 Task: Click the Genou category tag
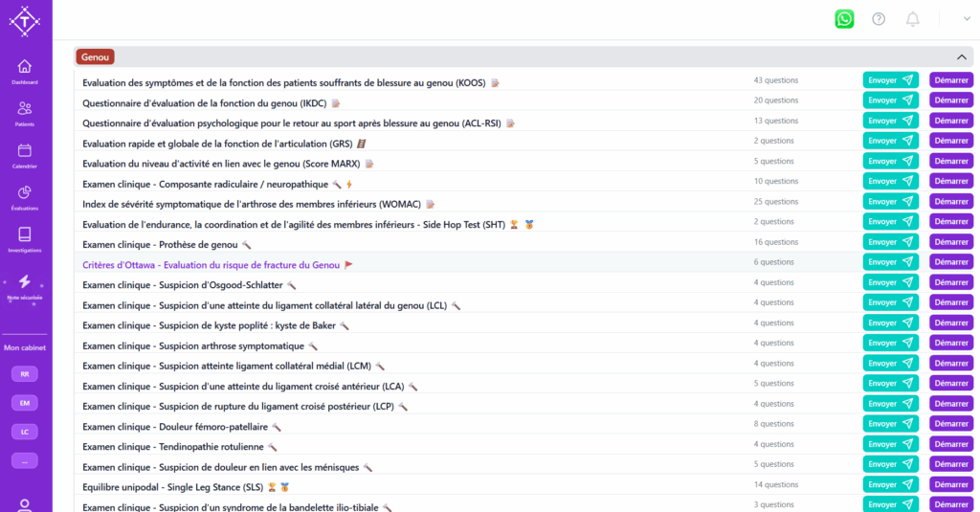point(96,57)
